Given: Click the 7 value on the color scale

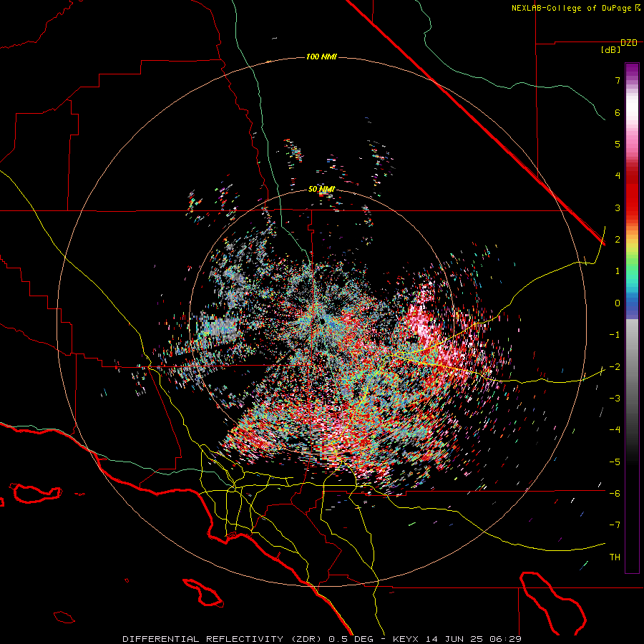Looking at the screenshot, I should (x=618, y=80).
